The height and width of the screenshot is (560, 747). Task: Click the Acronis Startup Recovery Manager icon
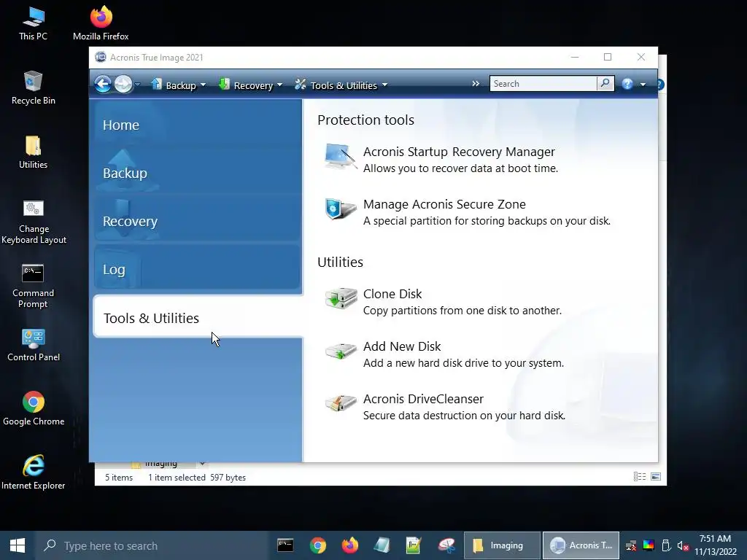point(340,157)
